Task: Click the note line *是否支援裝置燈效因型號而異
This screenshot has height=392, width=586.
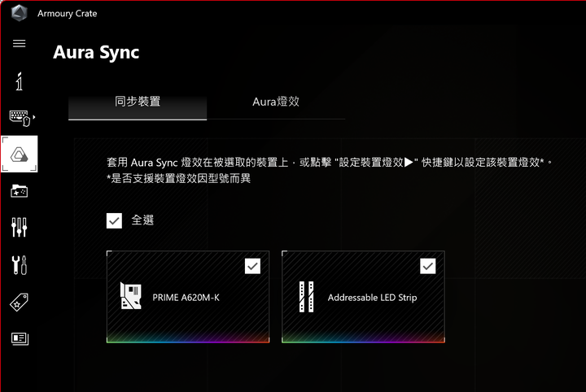Action: (x=178, y=178)
